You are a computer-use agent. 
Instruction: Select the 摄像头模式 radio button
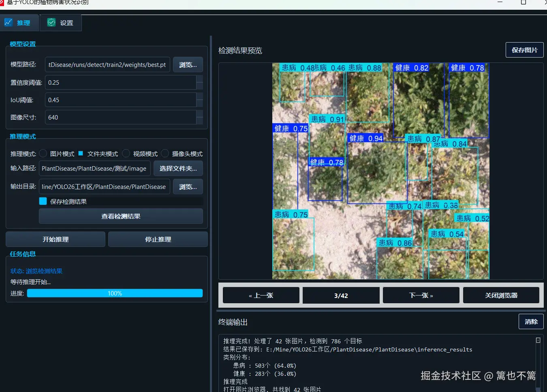[x=165, y=153]
